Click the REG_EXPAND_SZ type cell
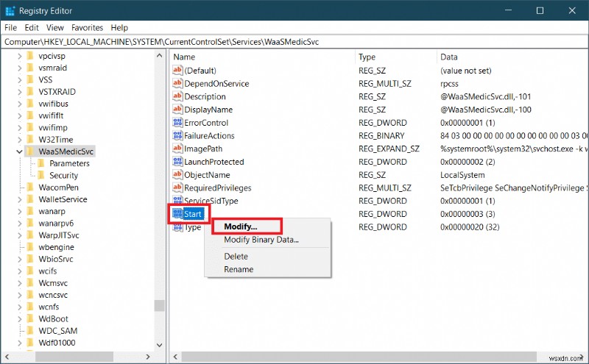Viewport: 589px width, 364px height. 389,149
